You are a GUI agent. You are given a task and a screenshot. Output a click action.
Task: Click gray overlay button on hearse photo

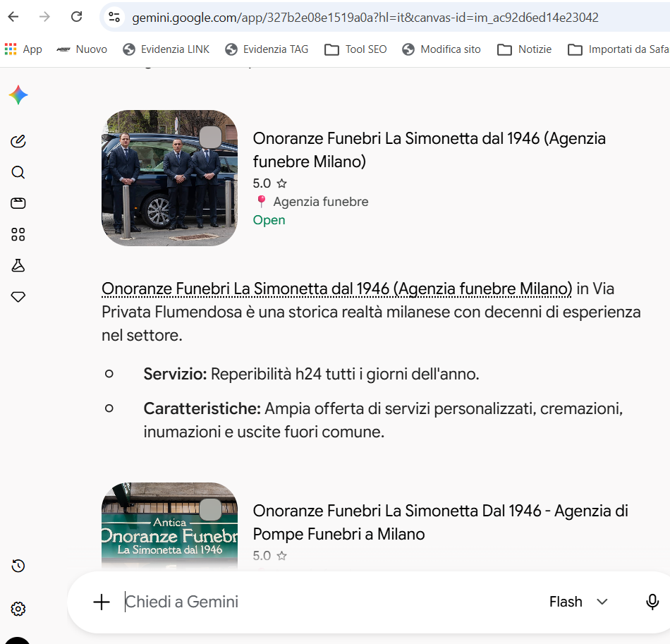click(x=210, y=137)
